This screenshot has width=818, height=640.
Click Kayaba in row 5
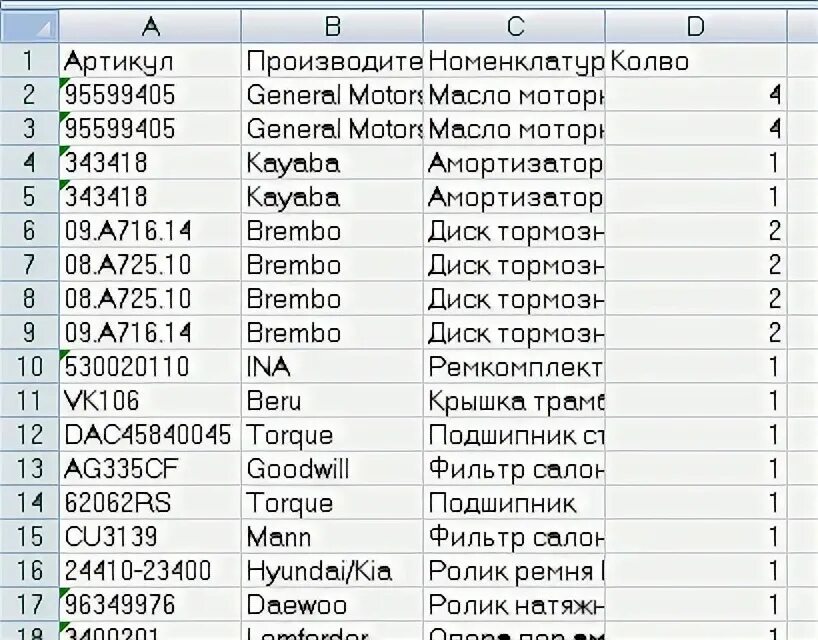coord(332,196)
